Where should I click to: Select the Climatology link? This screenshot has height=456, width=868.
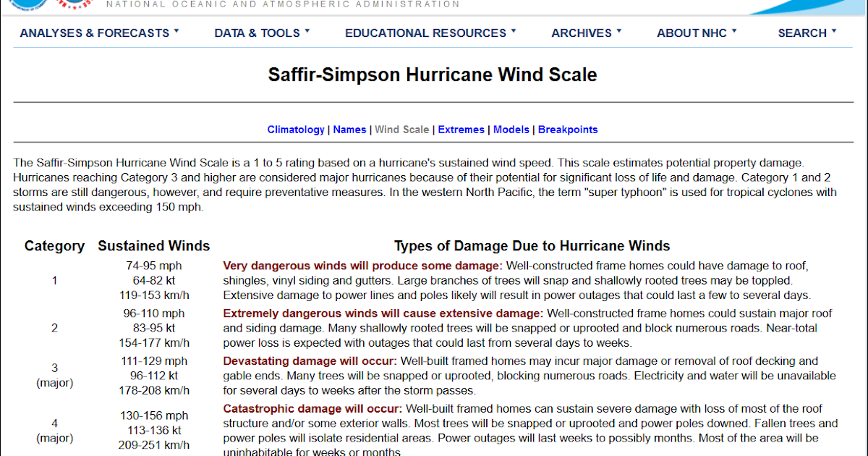pyautogui.click(x=296, y=129)
